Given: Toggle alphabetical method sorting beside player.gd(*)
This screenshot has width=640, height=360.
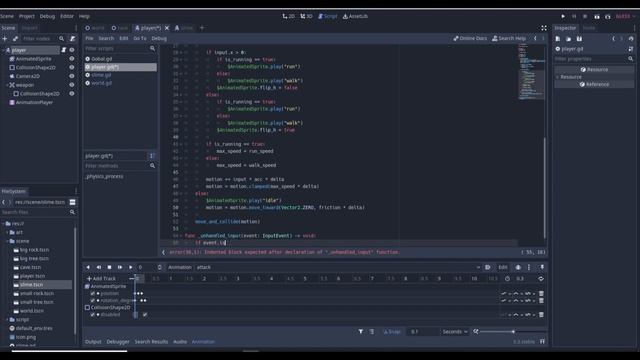Looking at the screenshot, I should point(151,156).
